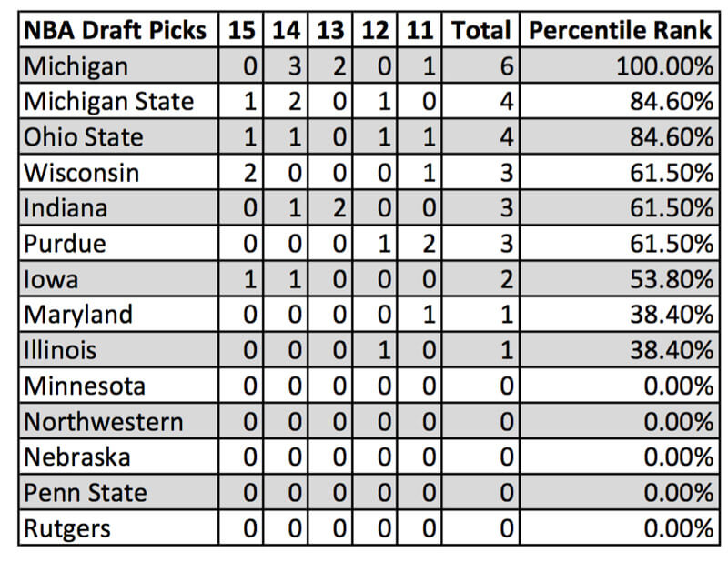Select the Percentile Rank column header
728x562 pixels.
coord(620,31)
